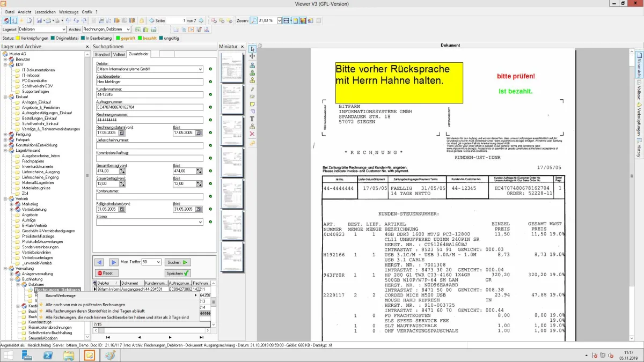
Task: Switch to the Volltext tab
Action: pos(119,54)
